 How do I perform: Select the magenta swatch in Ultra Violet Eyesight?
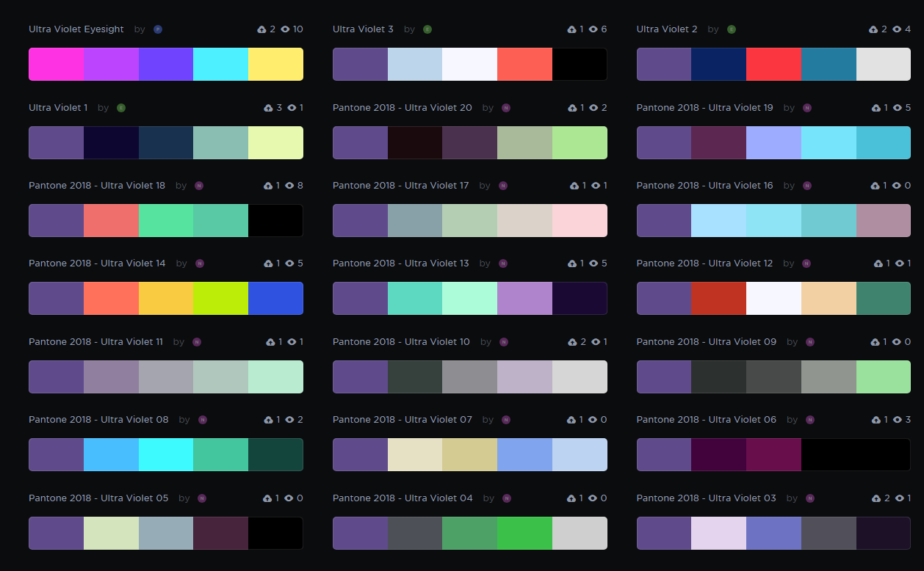[x=56, y=65]
